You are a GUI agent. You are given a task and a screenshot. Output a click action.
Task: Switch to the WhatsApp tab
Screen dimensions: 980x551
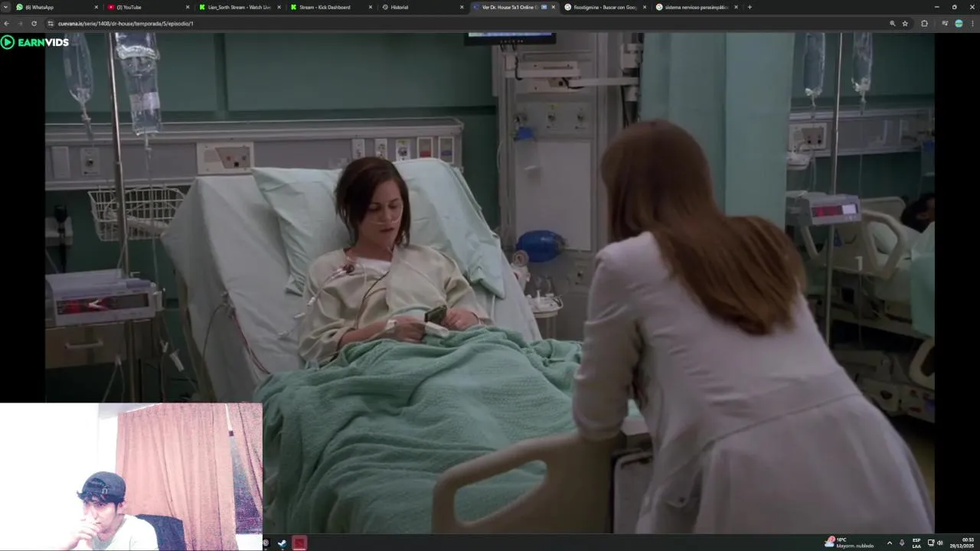pyautogui.click(x=57, y=7)
